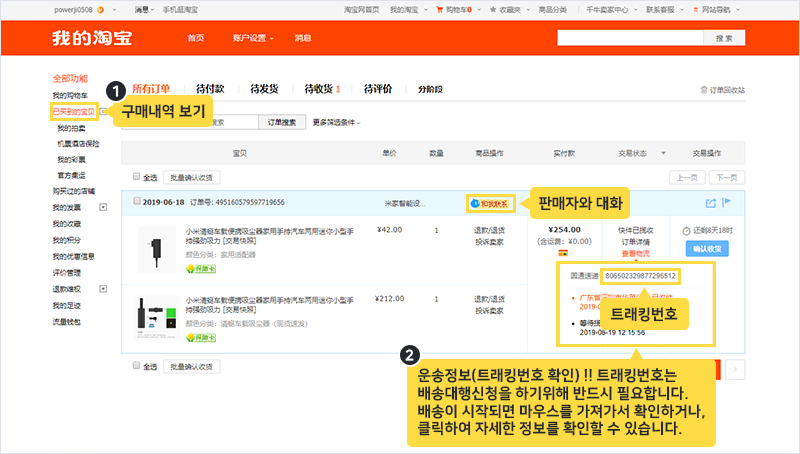Switch to the 待评价 tab

coord(378,89)
